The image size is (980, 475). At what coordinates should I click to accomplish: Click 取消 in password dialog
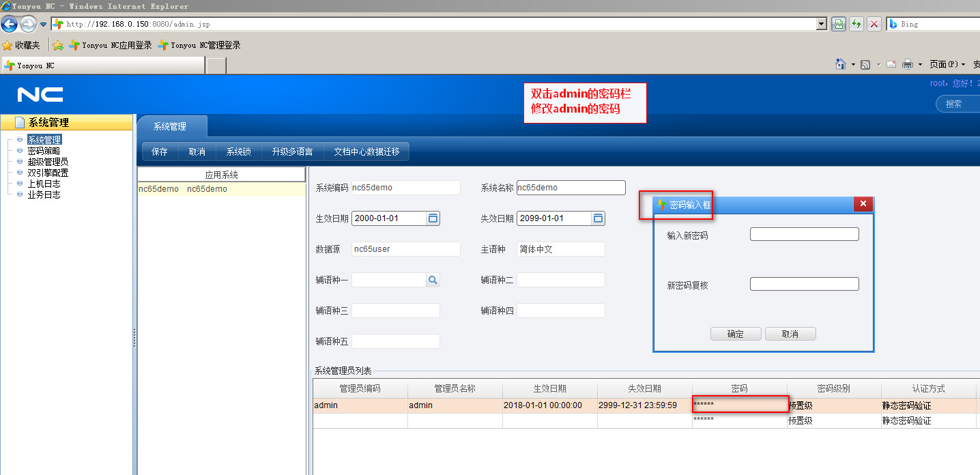[790, 334]
